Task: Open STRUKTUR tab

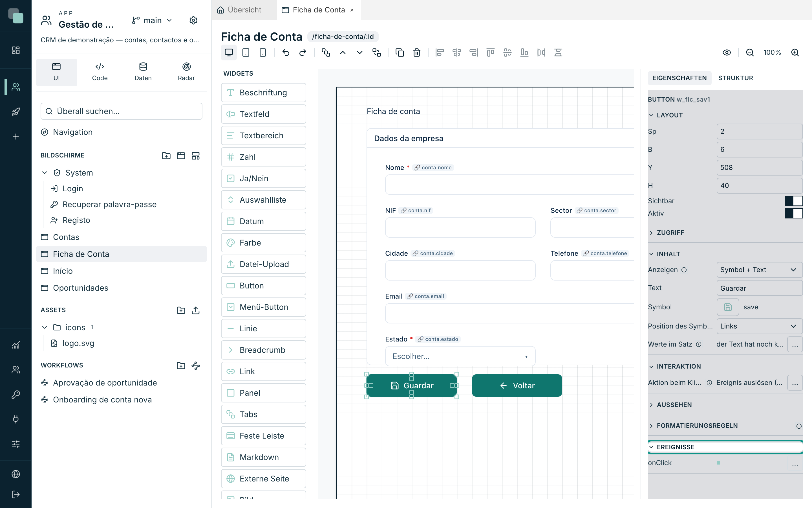Action: (736, 78)
